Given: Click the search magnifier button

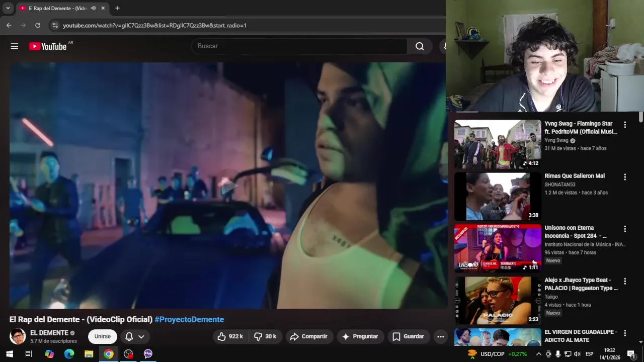Looking at the screenshot, I should tap(420, 46).
